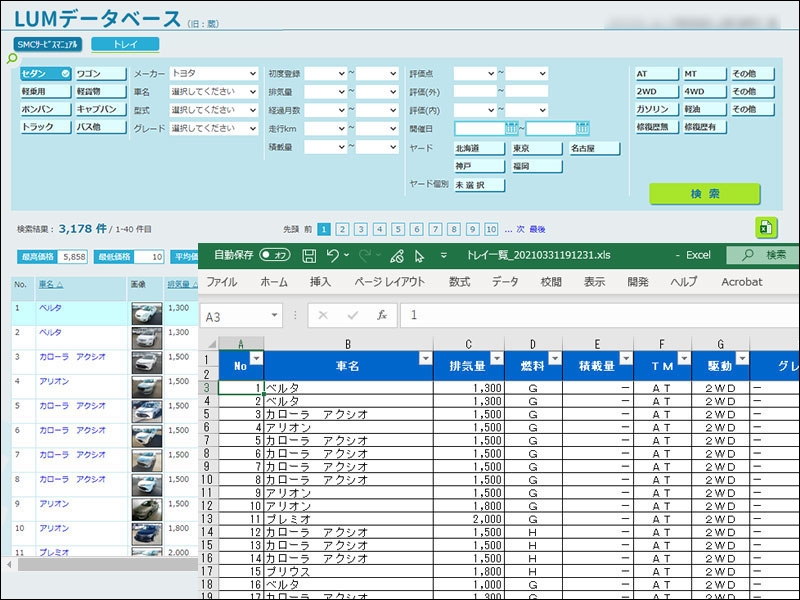800x600 pixels.
Task: Open アリオン row 4 car thumbnail
Action: (x=147, y=387)
